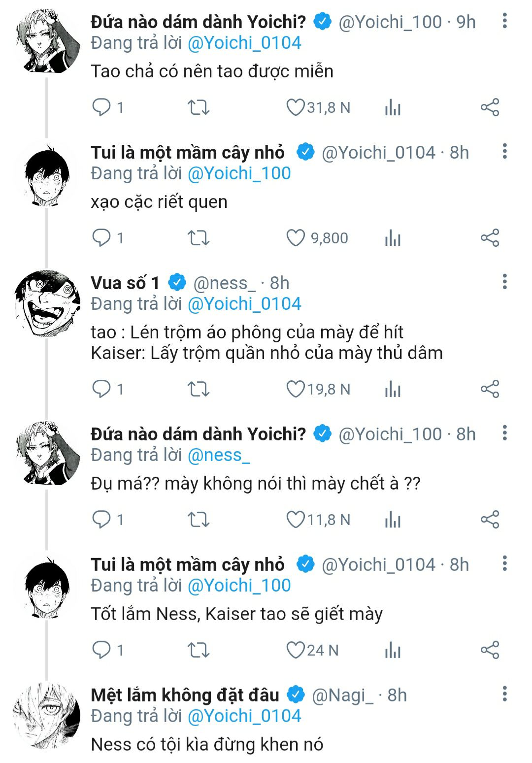
Task: Open three-dot menu on the @Nagi_ tweet
Action: (x=504, y=695)
